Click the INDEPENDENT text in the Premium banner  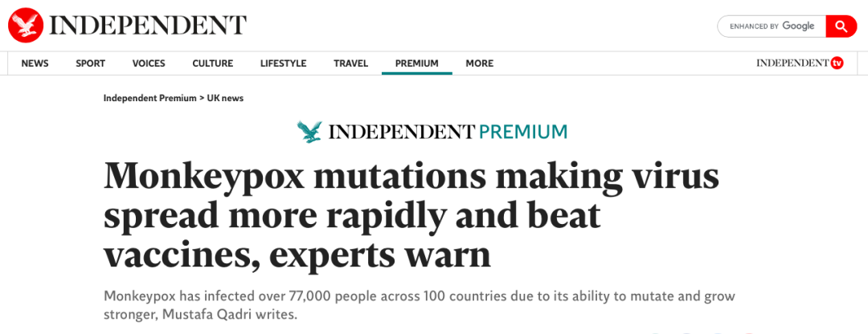(402, 132)
